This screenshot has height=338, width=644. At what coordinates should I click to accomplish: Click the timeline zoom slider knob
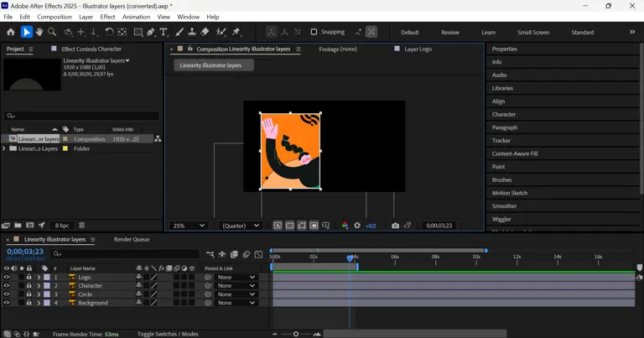pyautogui.click(x=296, y=334)
